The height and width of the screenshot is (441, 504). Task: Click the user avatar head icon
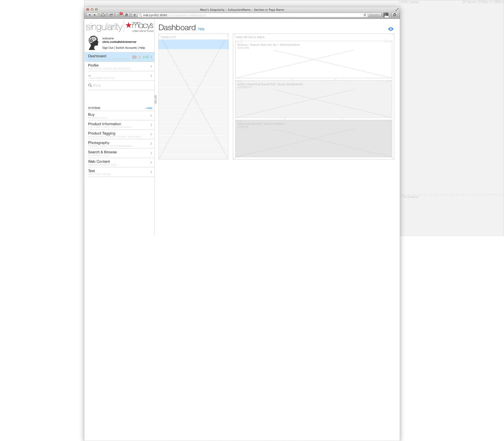point(93,43)
